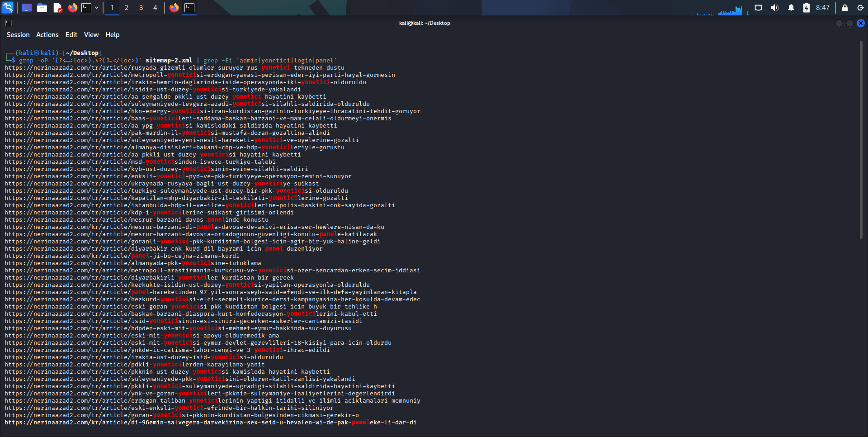Click the erdogan-taliban URL line
The height and width of the screenshot is (437, 868).
click(x=212, y=400)
